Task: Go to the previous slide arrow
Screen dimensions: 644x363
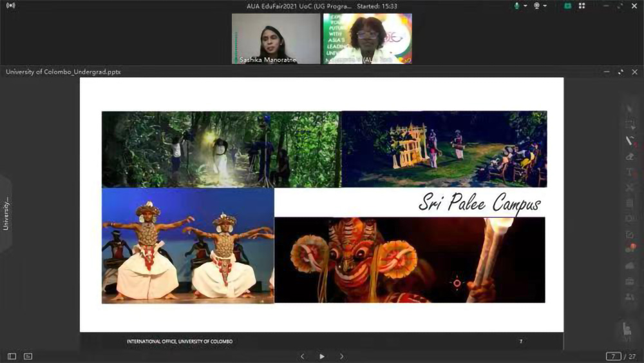Action: pyautogui.click(x=302, y=357)
